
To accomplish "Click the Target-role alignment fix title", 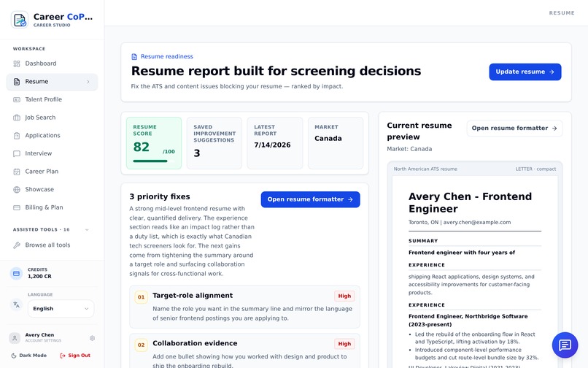I will click(193, 296).
